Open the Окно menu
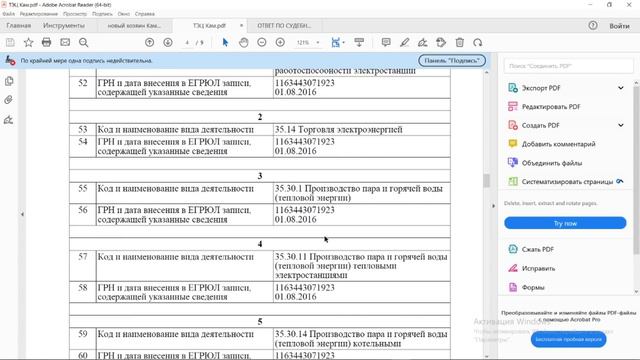 point(124,14)
